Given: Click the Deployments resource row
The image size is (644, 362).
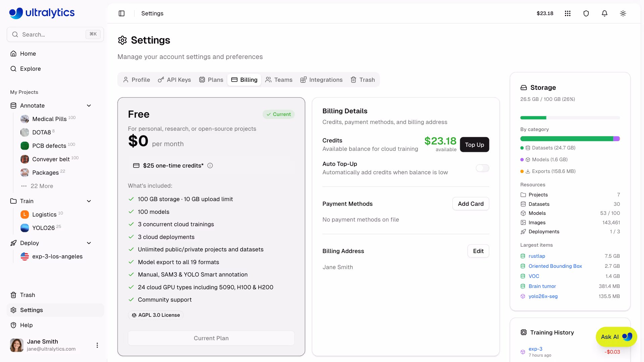Looking at the screenshot, I should point(570,232).
